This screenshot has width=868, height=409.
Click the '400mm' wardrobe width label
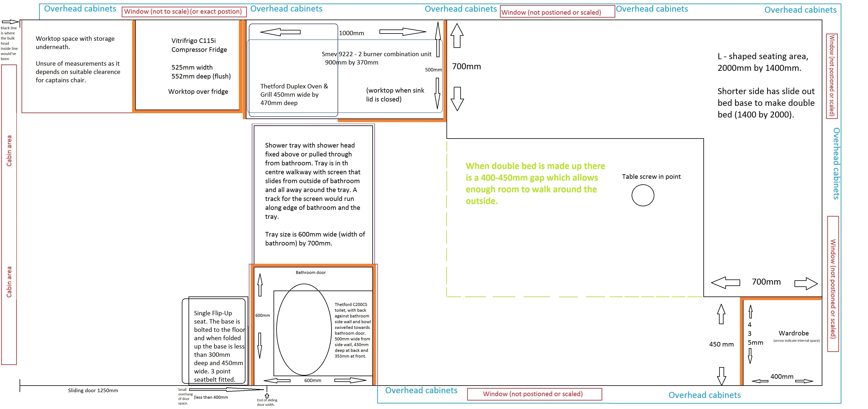pyautogui.click(x=782, y=377)
